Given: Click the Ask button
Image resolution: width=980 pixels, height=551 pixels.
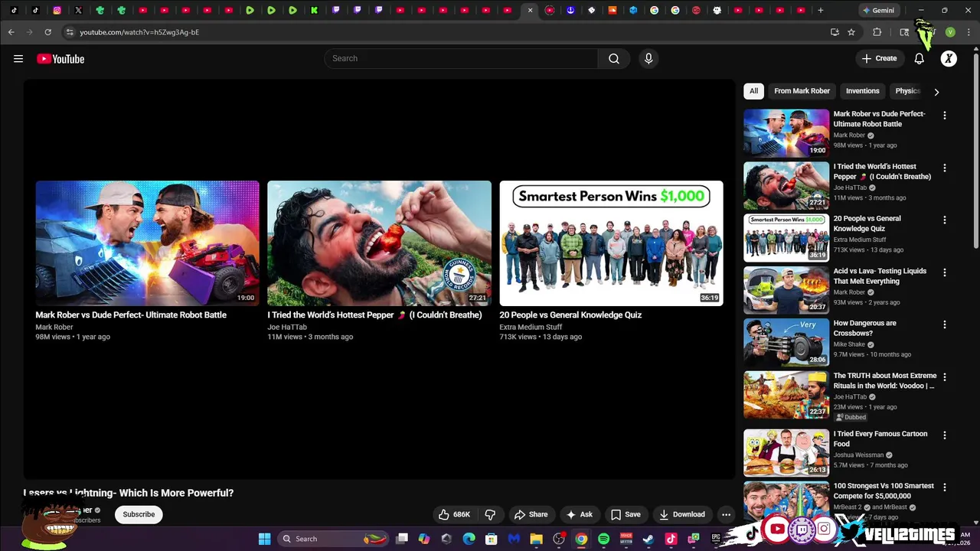Looking at the screenshot, I should tap(579, 514).
